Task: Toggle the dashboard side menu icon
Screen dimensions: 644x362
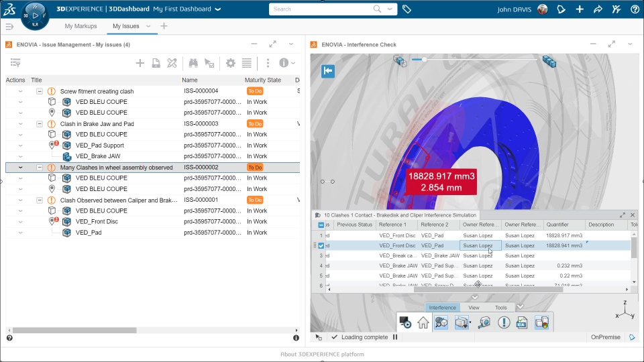Action: click(9, 27)
